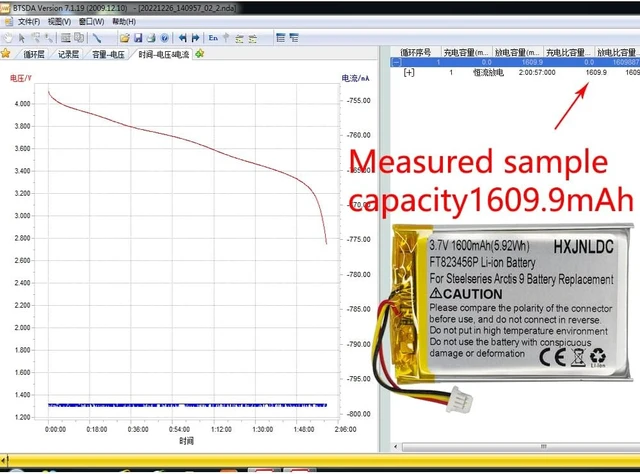Collapse the highlighted cycle 1 row
640x474 pixels.
tap(396, 62)
